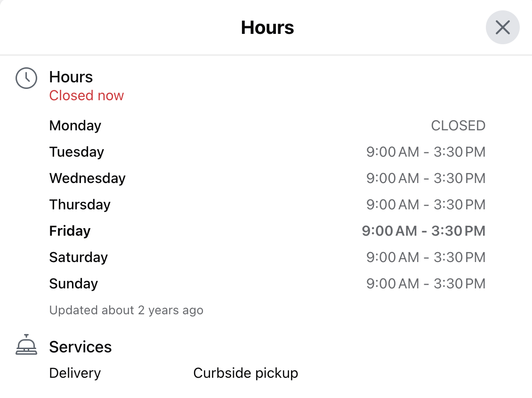Click the service bell icon beside Services
Screen dimensions: 532x398
26,345
